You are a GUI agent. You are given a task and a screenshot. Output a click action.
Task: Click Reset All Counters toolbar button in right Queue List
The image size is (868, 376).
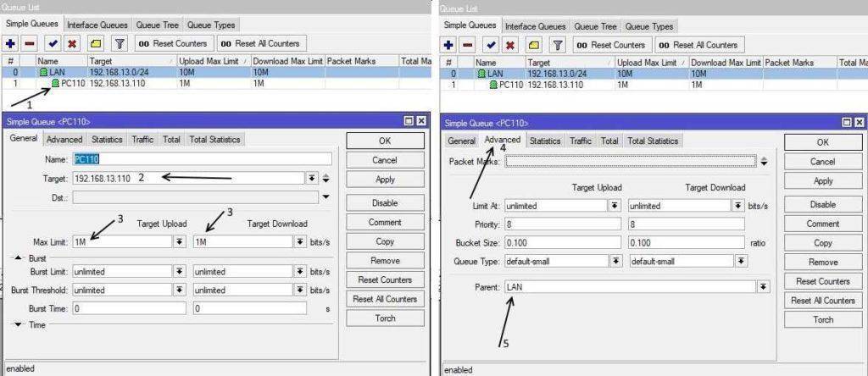point(698,45)
